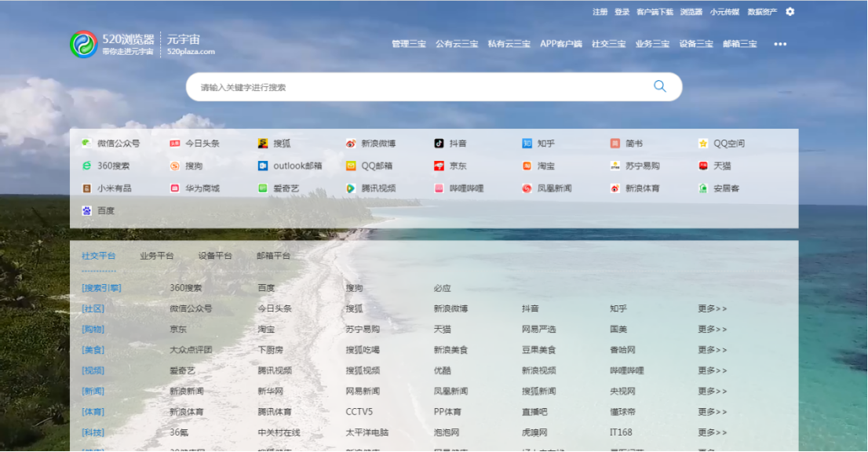868x452 pixels.
Task: Open the 邮箱三宝 navigation menu
Action: tap(740, 44)
